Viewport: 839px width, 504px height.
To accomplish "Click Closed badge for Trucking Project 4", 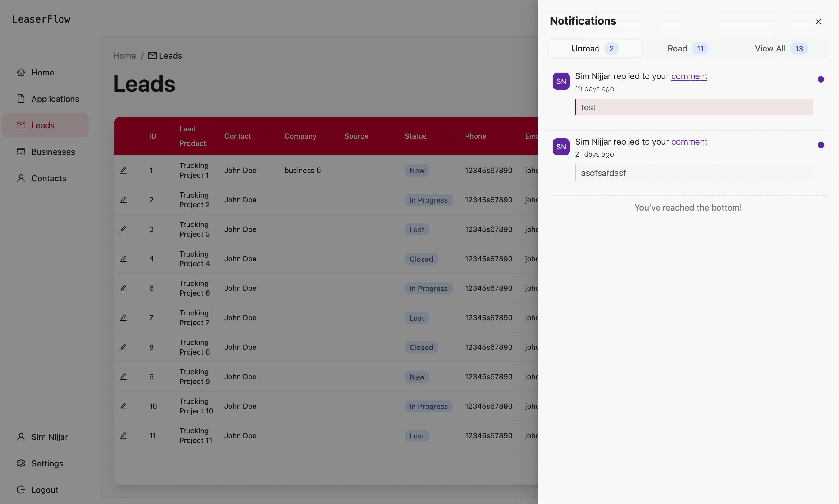I will [x=421, y=259].
